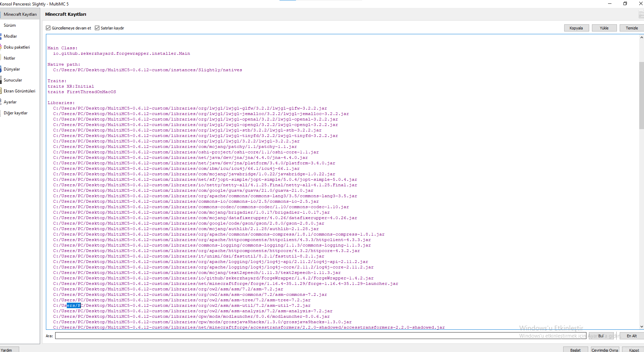
Task: Click the Yükle button
Action: [604, 28]
